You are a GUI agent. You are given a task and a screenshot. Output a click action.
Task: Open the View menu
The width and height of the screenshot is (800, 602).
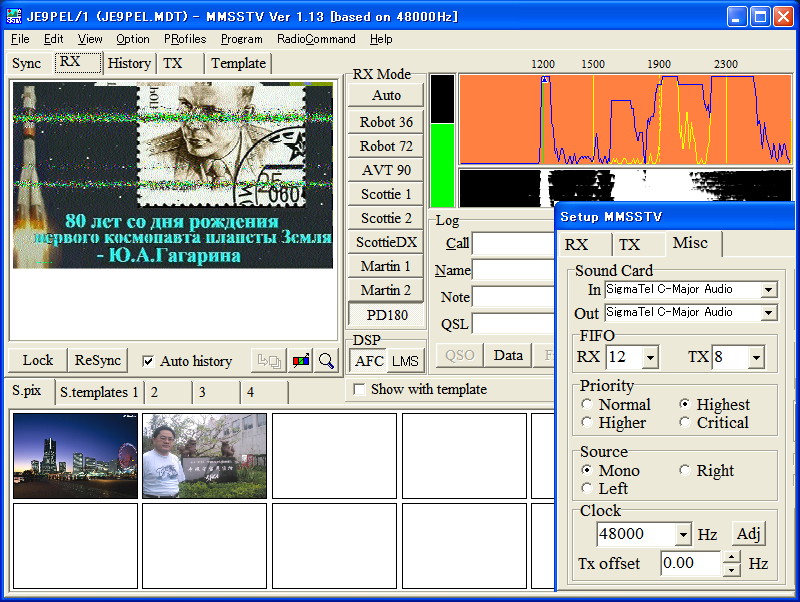(90, 39)
